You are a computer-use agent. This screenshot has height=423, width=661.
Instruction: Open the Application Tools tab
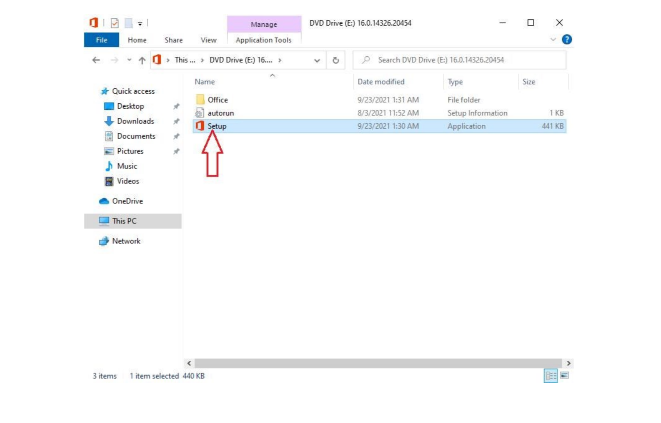point(263,40)
